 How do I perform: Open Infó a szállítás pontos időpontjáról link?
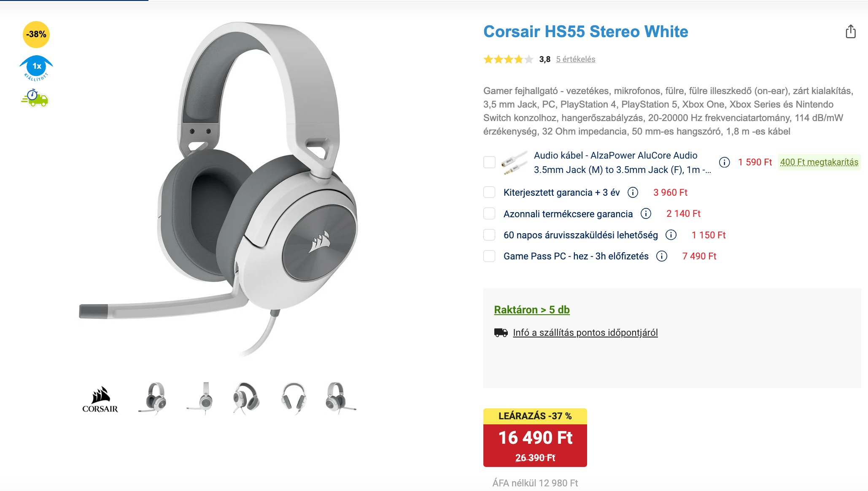point(585,332)
